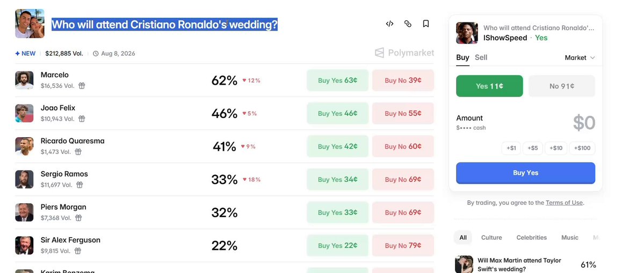Click the gift icon beside Ricardo Quaresma volume
Viewport: 644px width, 273px height.
[78, 152]
